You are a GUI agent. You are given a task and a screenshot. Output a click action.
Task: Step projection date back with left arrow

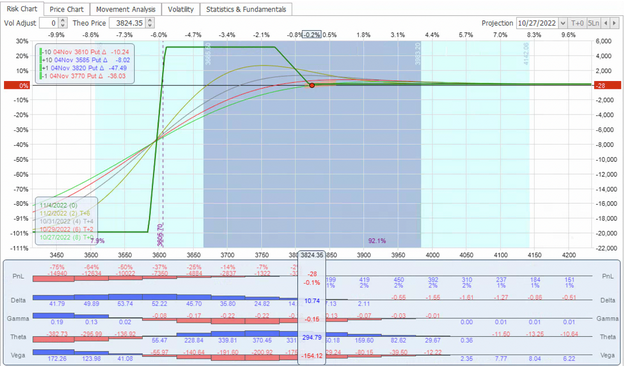click(x=605, y=23)
